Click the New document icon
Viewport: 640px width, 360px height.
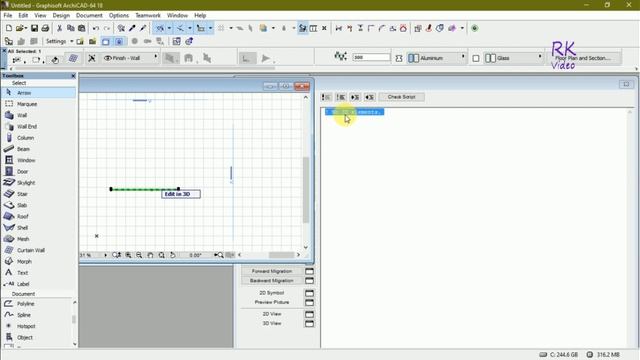pos(9,28)
